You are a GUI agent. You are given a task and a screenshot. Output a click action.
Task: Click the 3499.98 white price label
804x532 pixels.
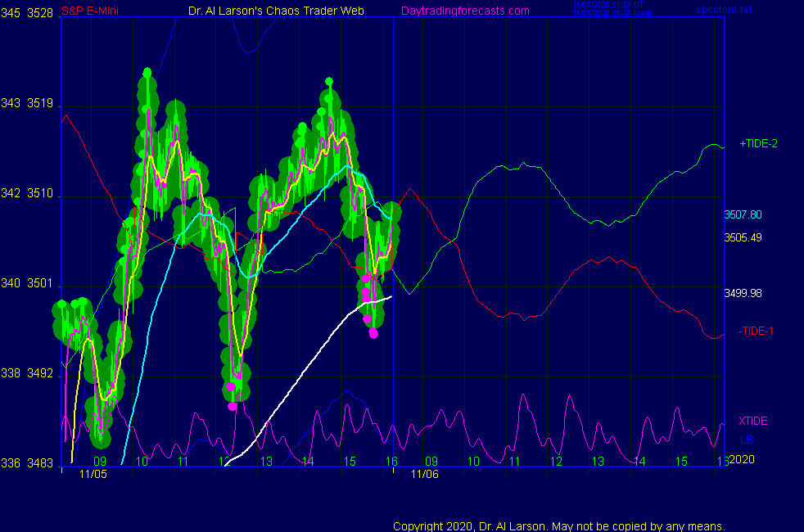click(x=743, y=293)
